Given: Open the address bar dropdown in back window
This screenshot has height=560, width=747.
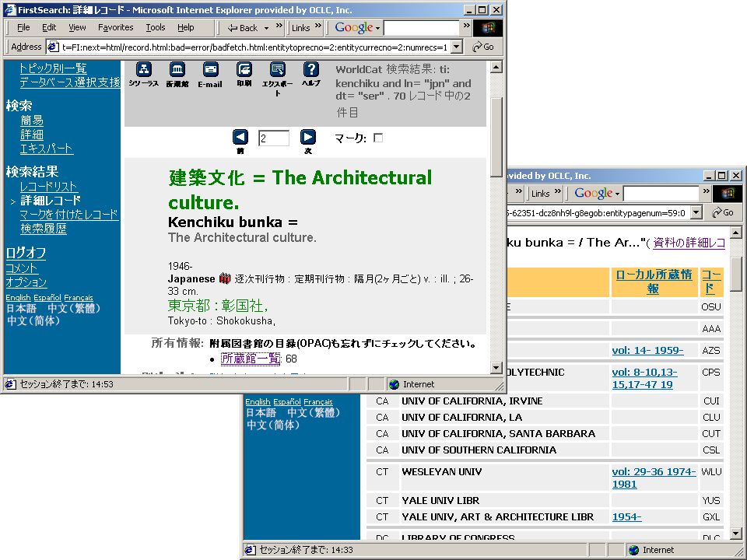Looking at the screenshot, I should (x=696, y=212).
